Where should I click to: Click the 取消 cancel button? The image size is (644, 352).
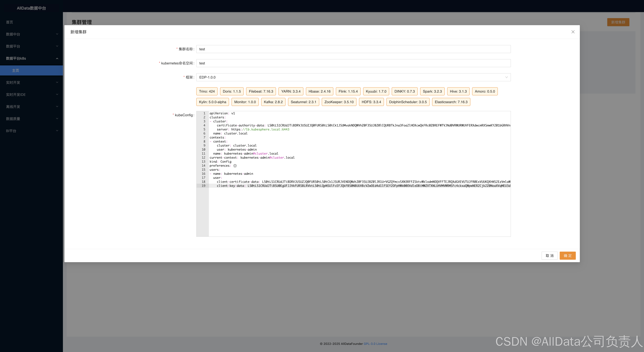[x=549, y=256]
